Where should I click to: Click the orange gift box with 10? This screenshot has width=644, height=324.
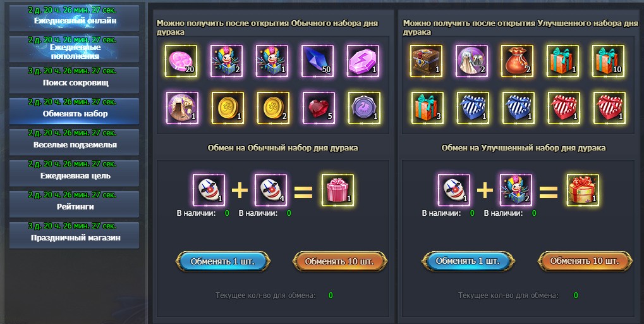tap(608, 61)
